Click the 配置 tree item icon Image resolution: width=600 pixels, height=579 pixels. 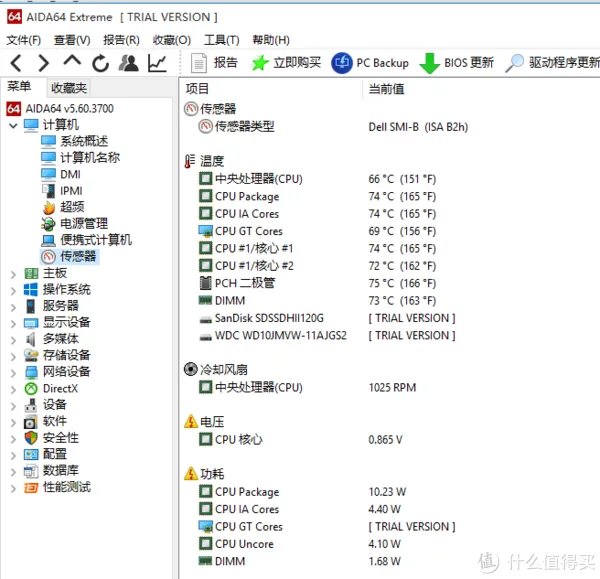tap(31, 455)
